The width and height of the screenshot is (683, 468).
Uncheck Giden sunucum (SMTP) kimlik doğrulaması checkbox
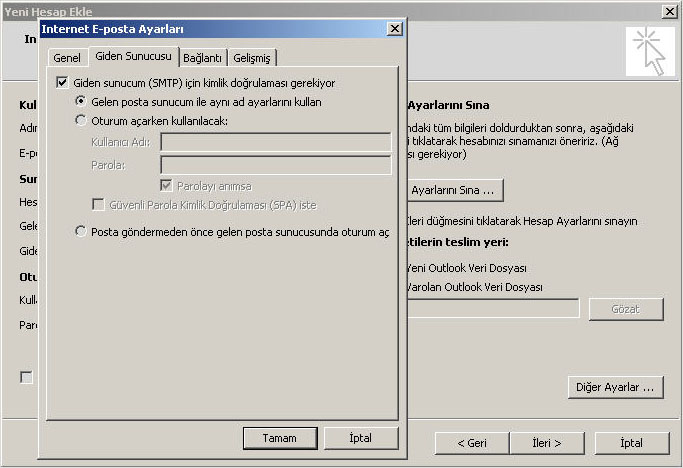[x=62, y=83]
